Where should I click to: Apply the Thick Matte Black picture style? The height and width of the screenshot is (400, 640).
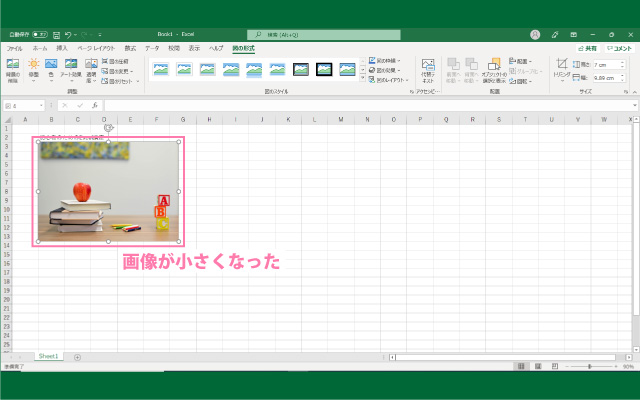tap(324, 69)
